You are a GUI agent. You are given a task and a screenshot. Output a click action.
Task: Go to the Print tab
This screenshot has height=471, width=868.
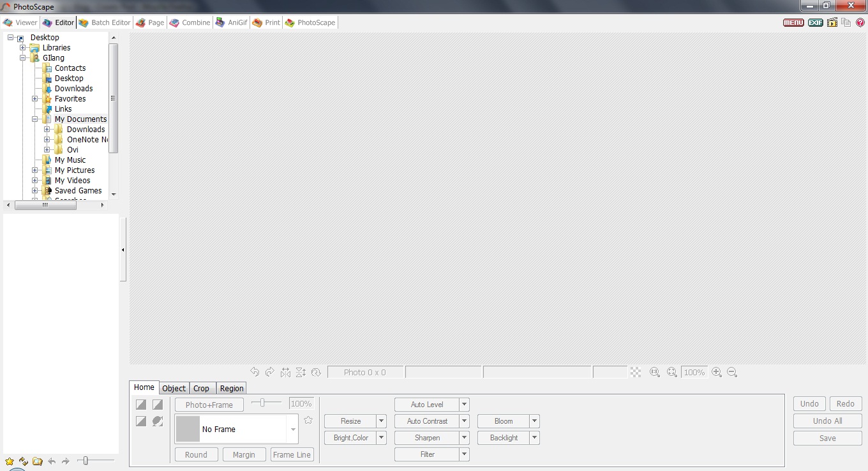pyautogui.click(x=266, y=22)
